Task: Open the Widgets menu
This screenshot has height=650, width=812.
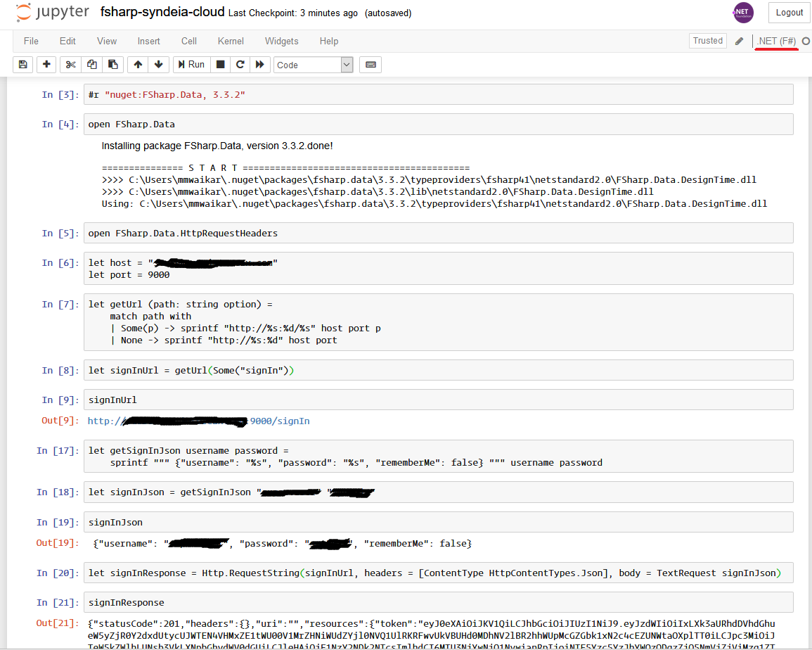Action: pos(282,41)
